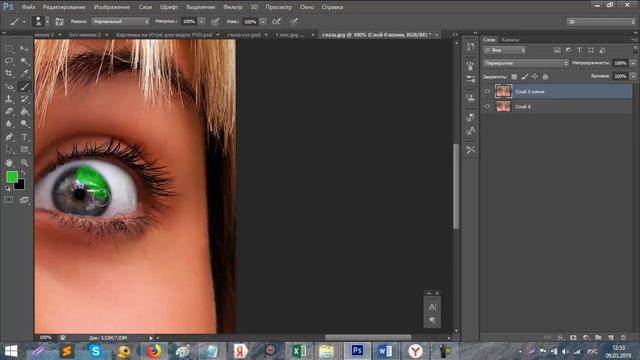Image resolution: width=640 pixels, height=360 pixels.
Task: Click the foreground green color swatch
Action: [x=11, y=176]
